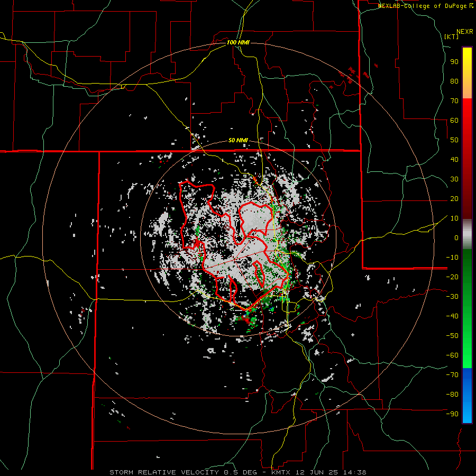Click the 50 value on the velocity scale
476x476 pixels.
(454, 140)
